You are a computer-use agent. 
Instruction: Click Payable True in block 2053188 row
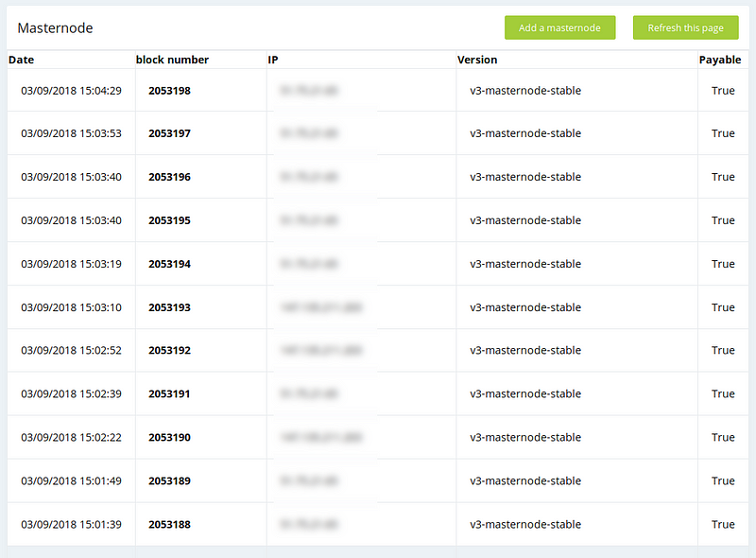click(723, 524)
